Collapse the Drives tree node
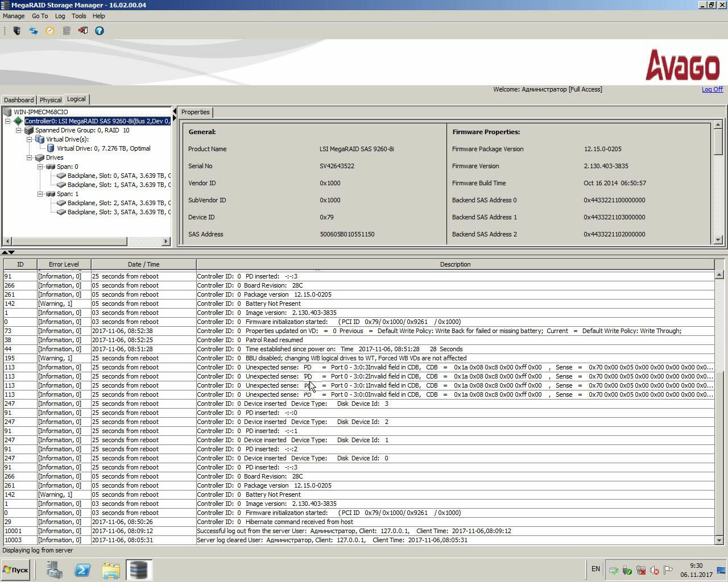The height and width of the screenshot is (582, 728). 30,157
